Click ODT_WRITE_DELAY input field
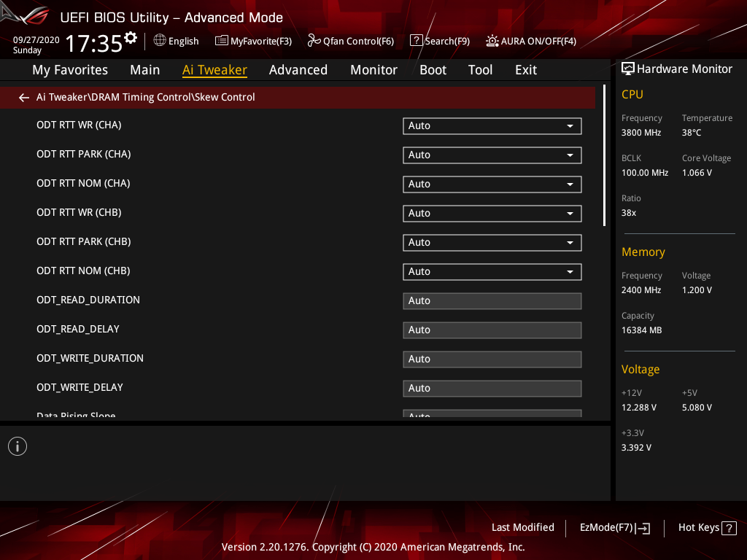Viewport: 747px width, 560px height. point(492,389)
